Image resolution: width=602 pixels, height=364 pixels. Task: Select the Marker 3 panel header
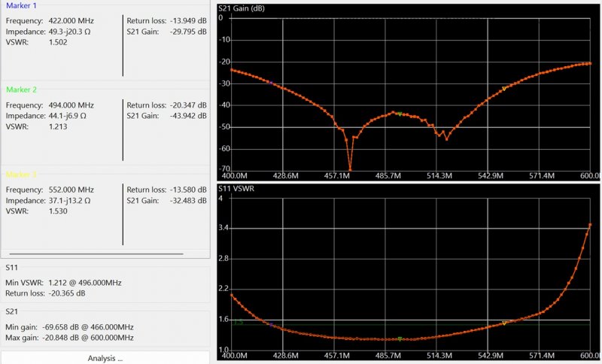coord(21,174)
